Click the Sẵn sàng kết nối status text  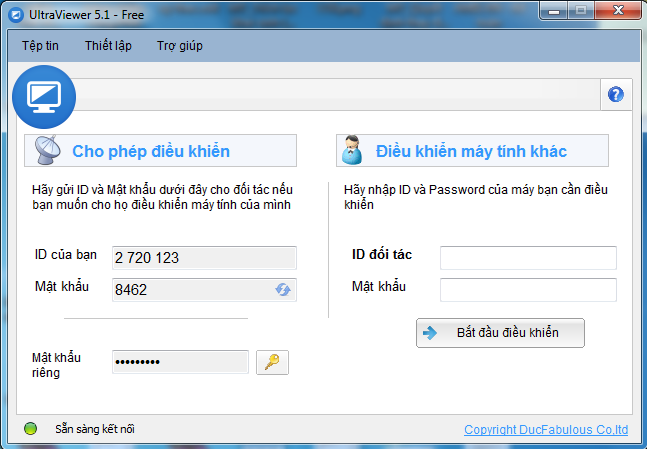(95, 429)
